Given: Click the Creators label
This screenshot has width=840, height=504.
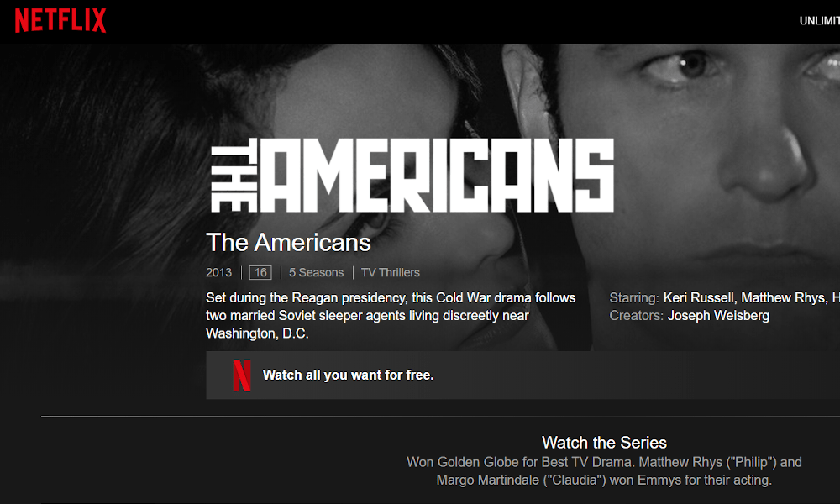Looking at the screenshot, I should click(x=637, y=316).
